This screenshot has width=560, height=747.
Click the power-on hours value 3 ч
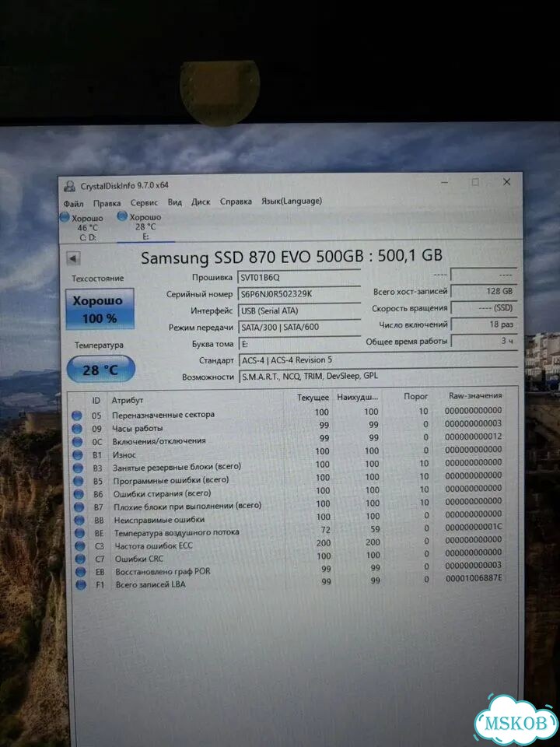(483, 341)
